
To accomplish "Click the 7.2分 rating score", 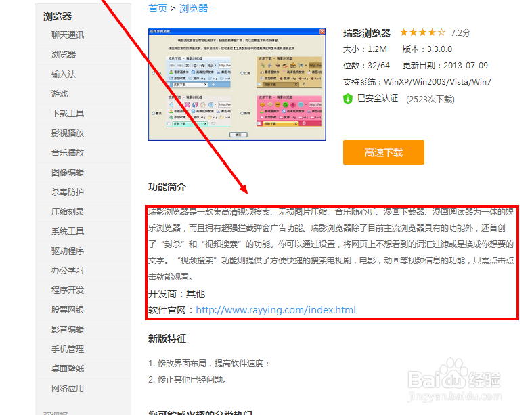I will point(460,33).
